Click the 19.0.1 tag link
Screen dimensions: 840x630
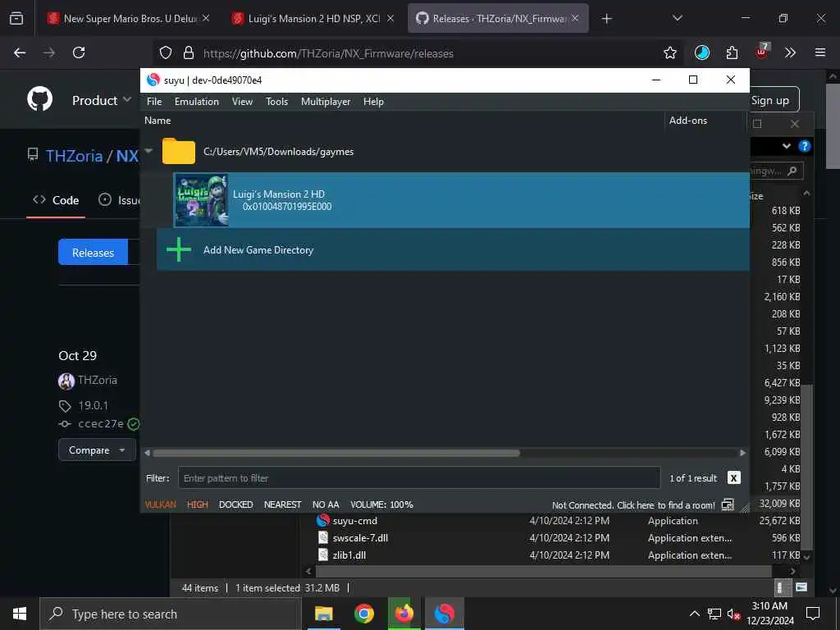[94, 405]
